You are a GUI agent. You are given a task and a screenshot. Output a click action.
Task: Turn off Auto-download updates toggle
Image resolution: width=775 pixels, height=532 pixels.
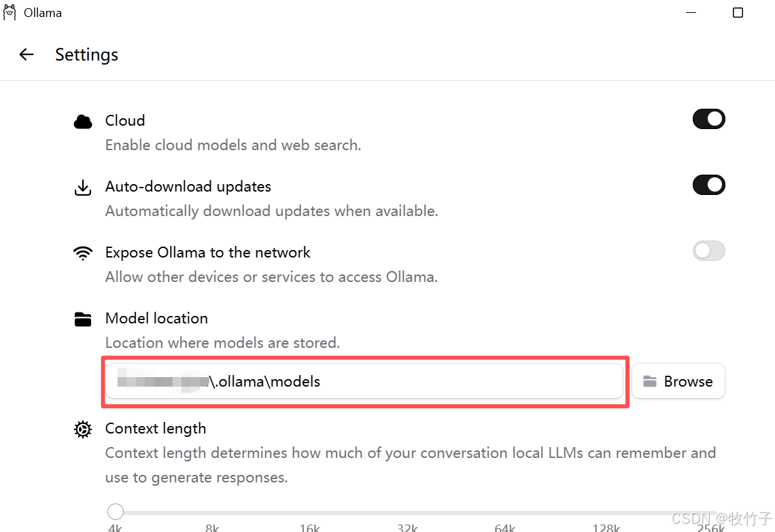[709, 185]
